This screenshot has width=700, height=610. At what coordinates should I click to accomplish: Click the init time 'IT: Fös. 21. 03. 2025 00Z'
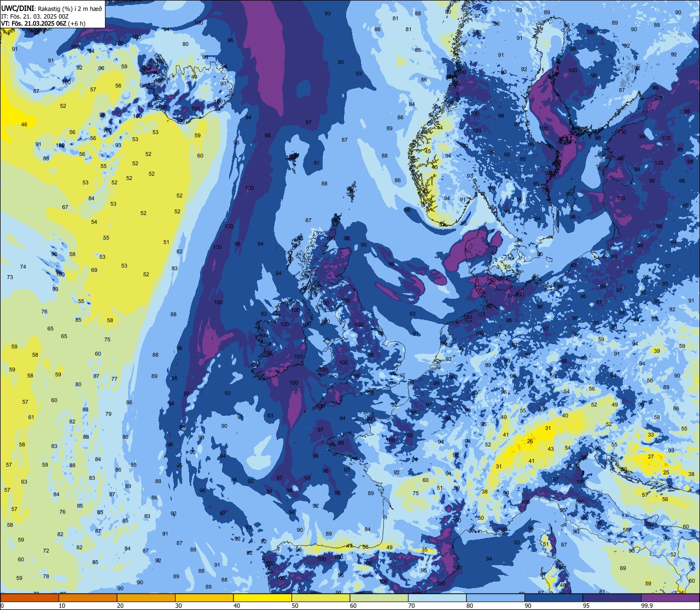click(34, 16)
